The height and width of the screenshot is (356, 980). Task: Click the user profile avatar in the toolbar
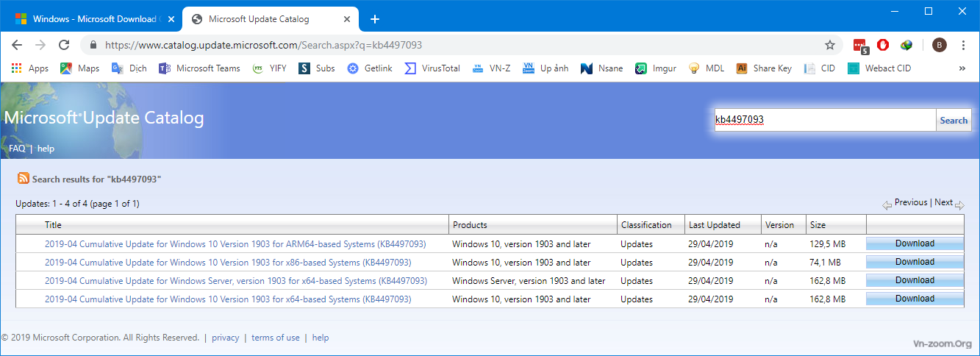[940, 45]
